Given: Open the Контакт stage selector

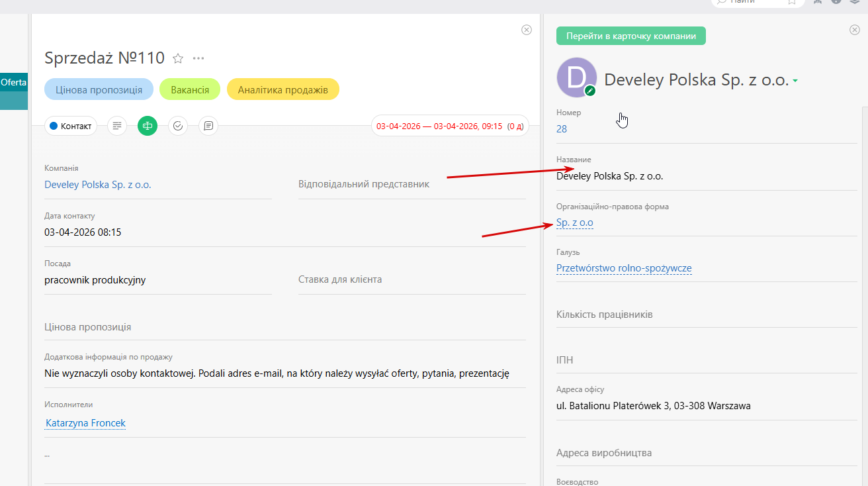Looking at the screenshot, I should pos(71,126).
